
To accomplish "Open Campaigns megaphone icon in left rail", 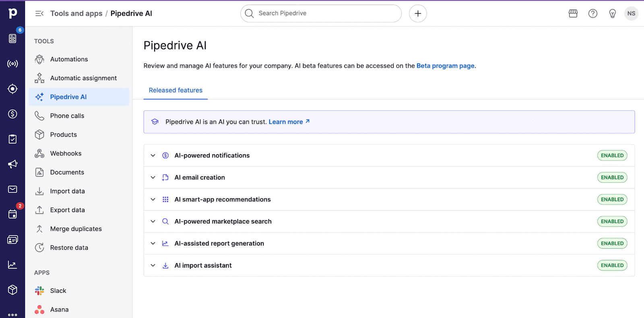I will [x=12, y=164].
